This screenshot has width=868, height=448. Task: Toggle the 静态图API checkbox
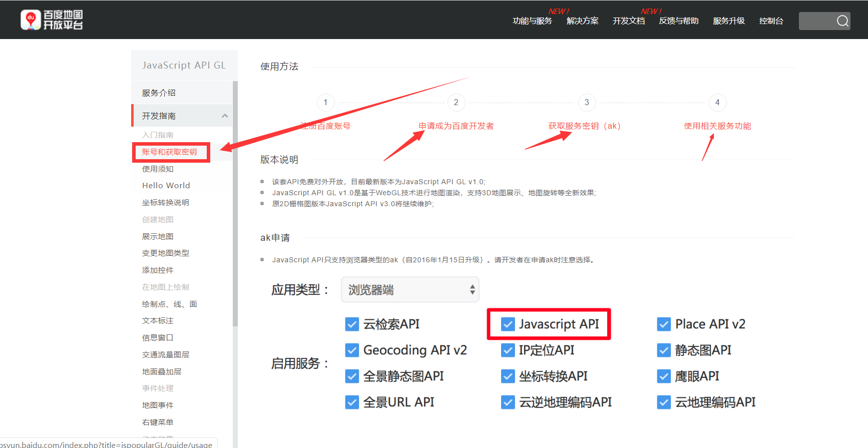click(x=664, y=350)
